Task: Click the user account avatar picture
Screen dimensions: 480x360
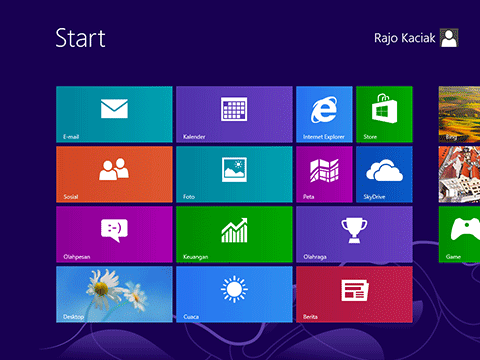Action: [449, 38]
